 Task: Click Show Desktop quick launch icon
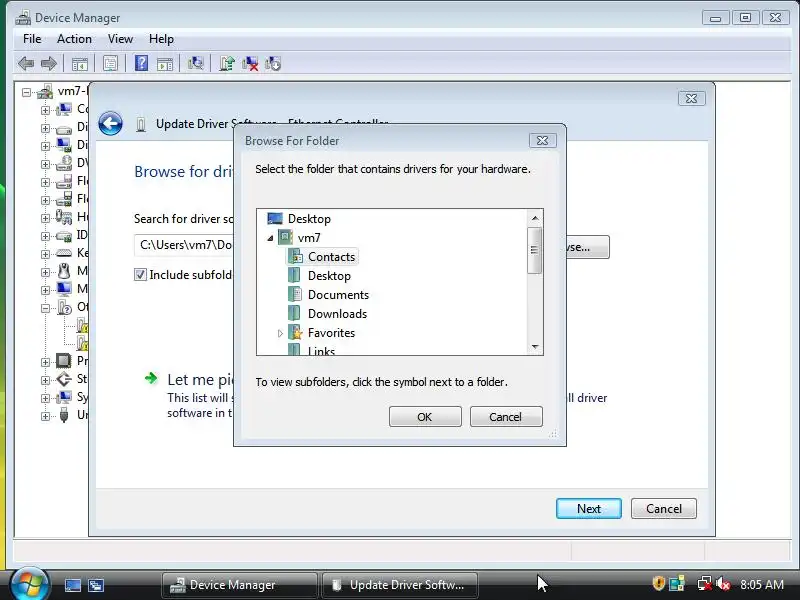click(x=72, y=585)
